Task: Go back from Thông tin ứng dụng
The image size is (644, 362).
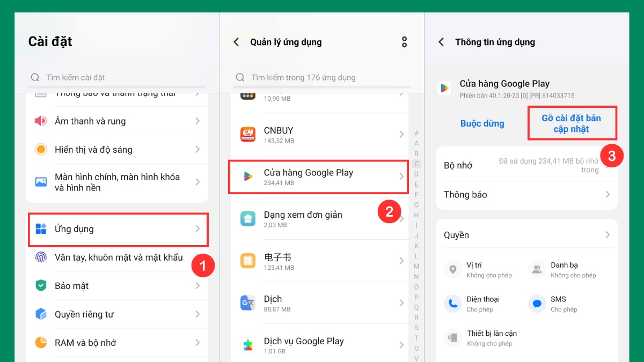Action: 441,42
